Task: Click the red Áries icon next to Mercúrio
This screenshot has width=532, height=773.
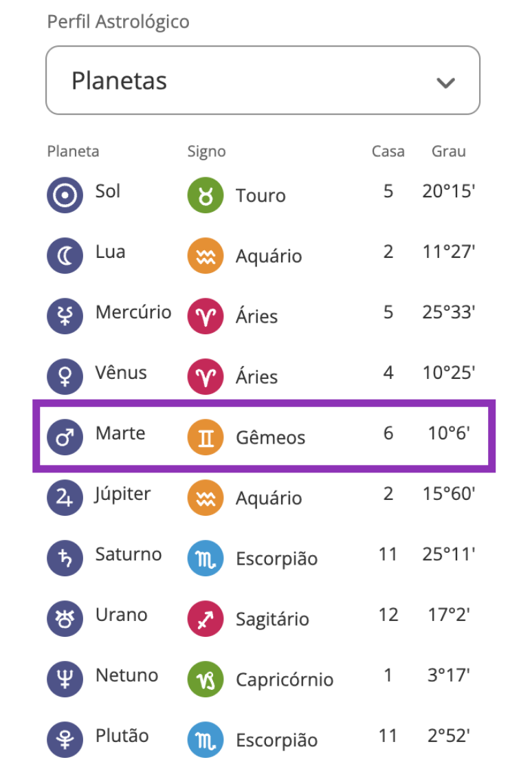Action: point(203,316)
